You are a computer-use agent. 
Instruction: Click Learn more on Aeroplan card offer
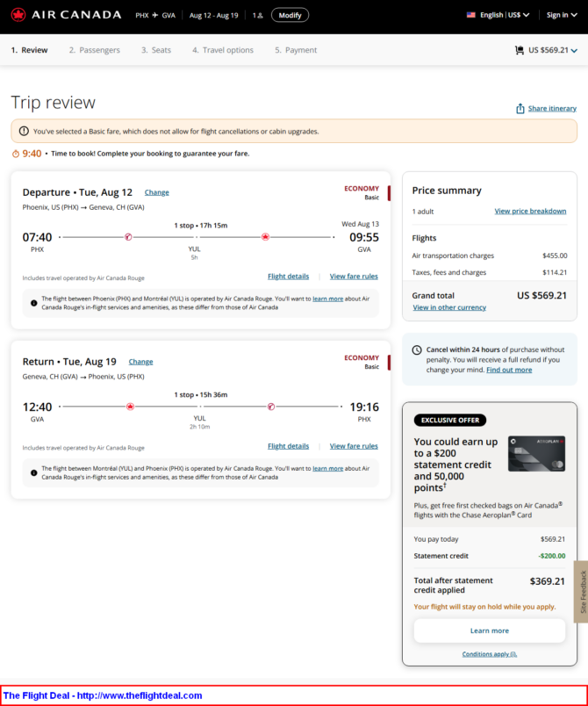(490, 630)
